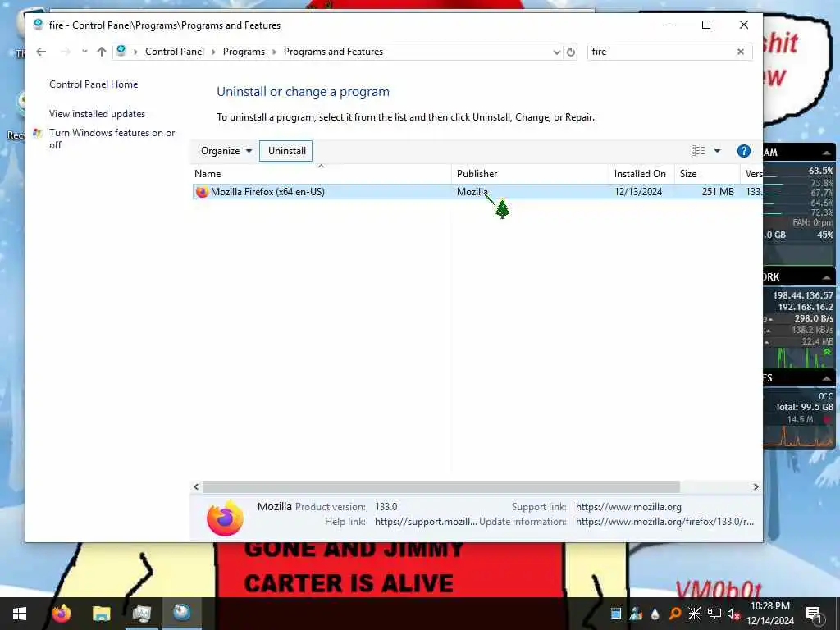
Task: Open File Explorer from the taskbar
Action: pos(101,614)
